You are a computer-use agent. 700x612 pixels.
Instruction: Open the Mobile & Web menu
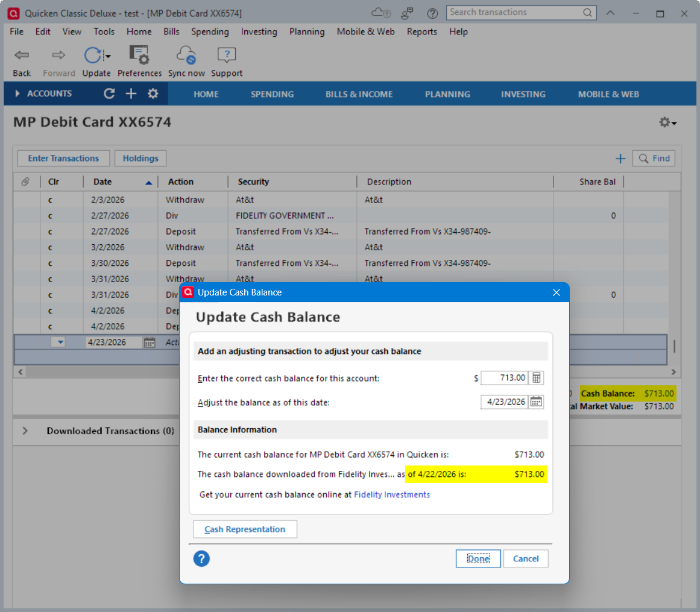point(365,32)
